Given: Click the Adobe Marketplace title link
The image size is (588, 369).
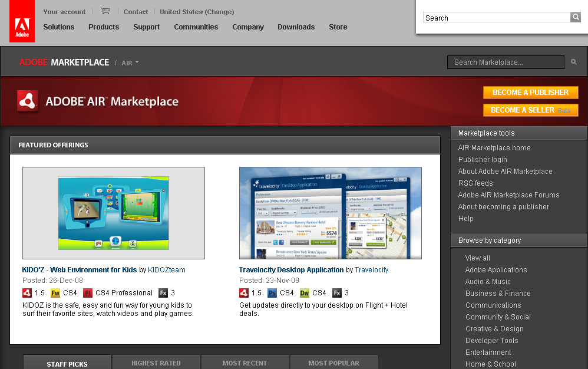Looking at the screenshot, I should pos(64,62).
